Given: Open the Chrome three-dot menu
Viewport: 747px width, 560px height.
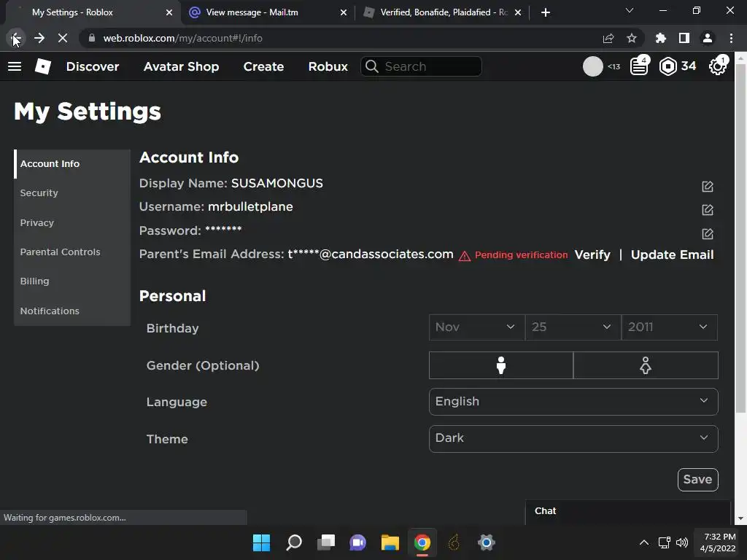Looking at the screenshot, I should coord(731,38).
